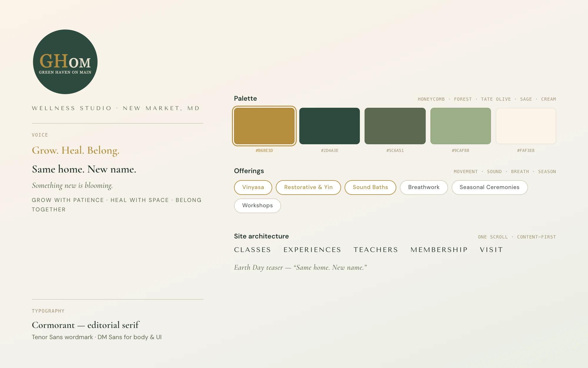Pick the Tate Olive #5C6A51 swatch
The width and height of the screenshot is (588, 368).
point(395,126)
